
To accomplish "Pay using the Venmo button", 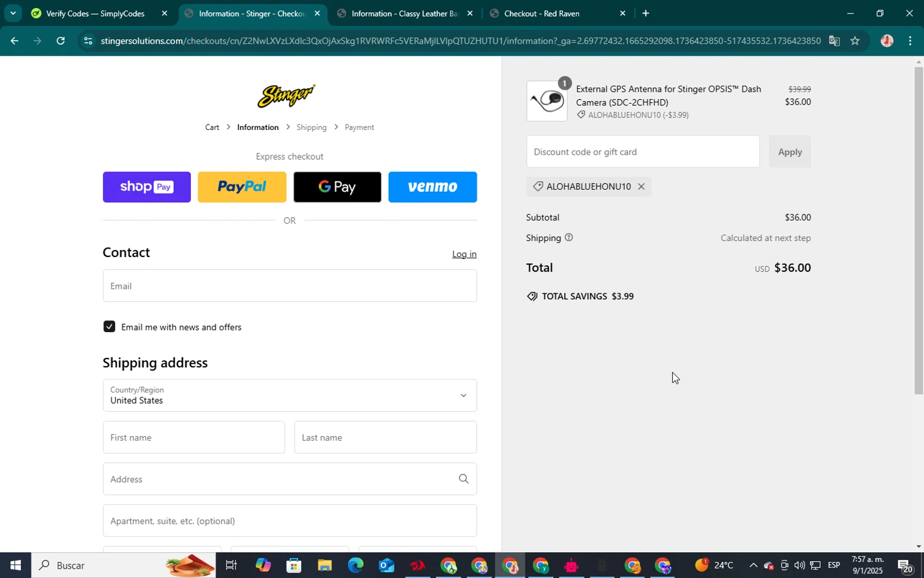I will tap(432, 187).
